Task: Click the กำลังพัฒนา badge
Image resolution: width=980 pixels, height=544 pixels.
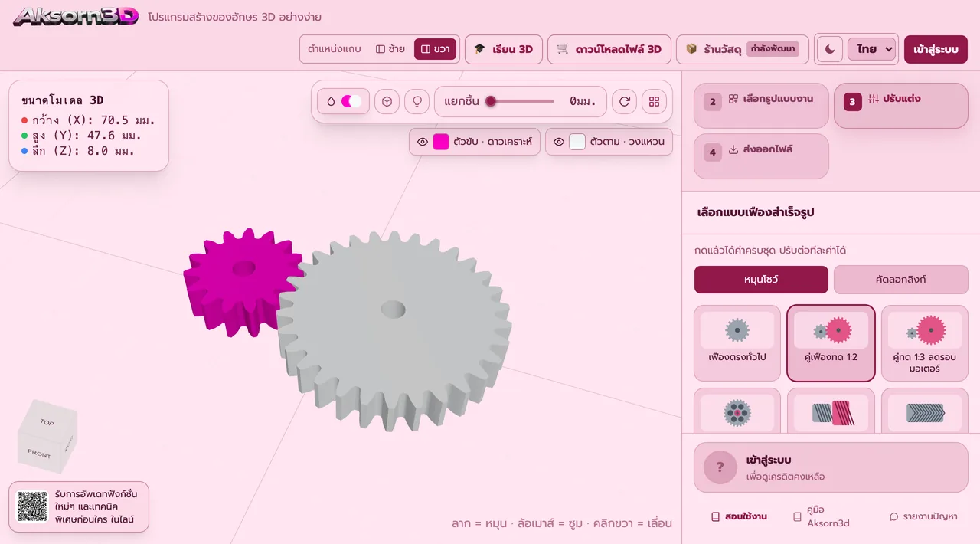Action: click(x=773, y=49)
